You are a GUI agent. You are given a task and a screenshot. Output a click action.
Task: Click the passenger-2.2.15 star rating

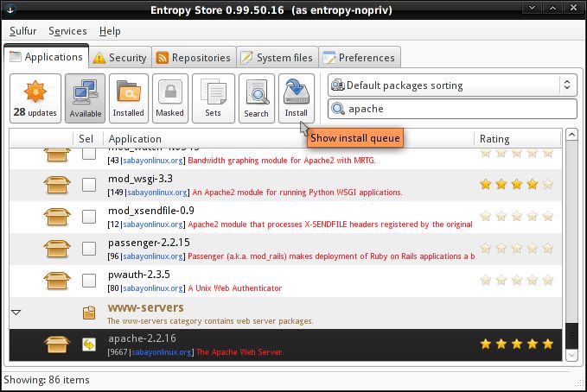click(x=517, y=249)
